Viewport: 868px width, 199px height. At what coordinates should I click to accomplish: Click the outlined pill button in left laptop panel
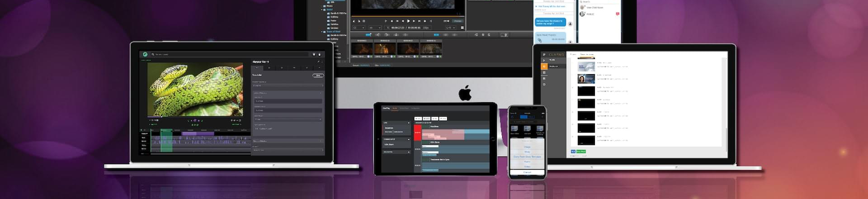[318, 76]
